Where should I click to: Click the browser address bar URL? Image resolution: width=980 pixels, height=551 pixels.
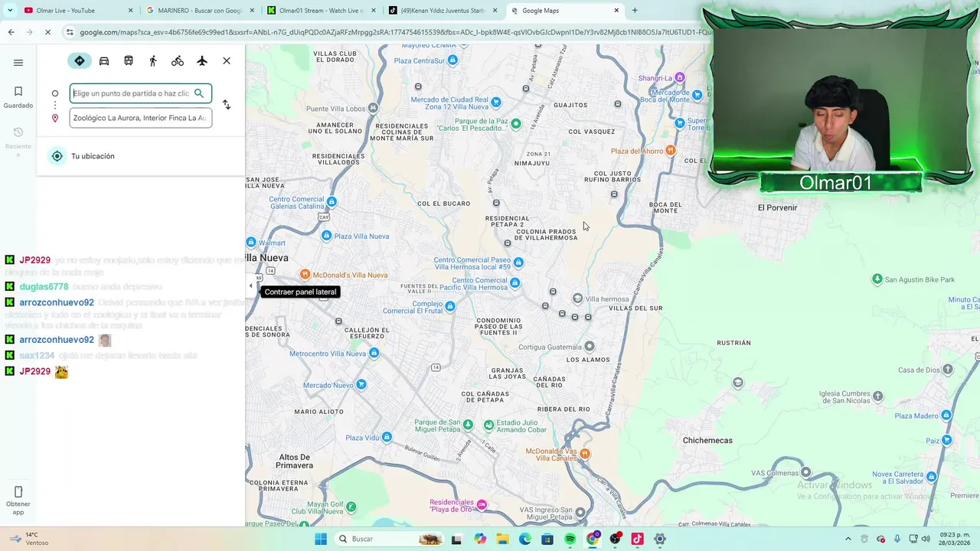(x=394, y=32)
